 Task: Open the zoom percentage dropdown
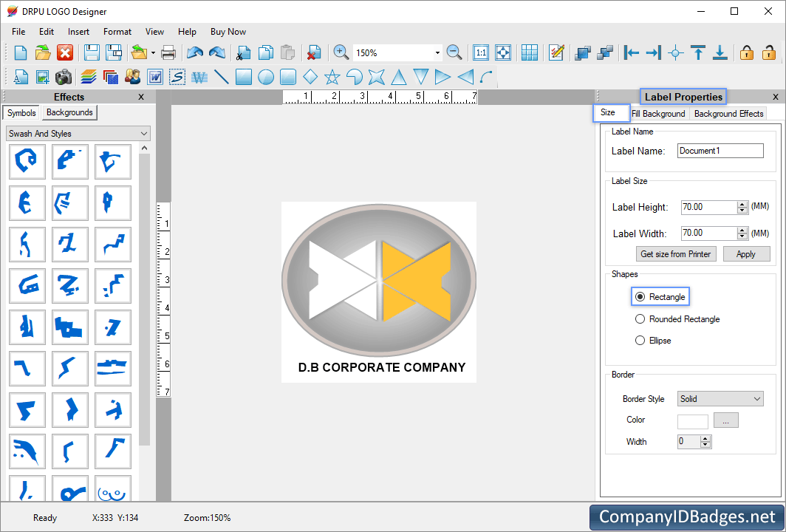(437, 52)
